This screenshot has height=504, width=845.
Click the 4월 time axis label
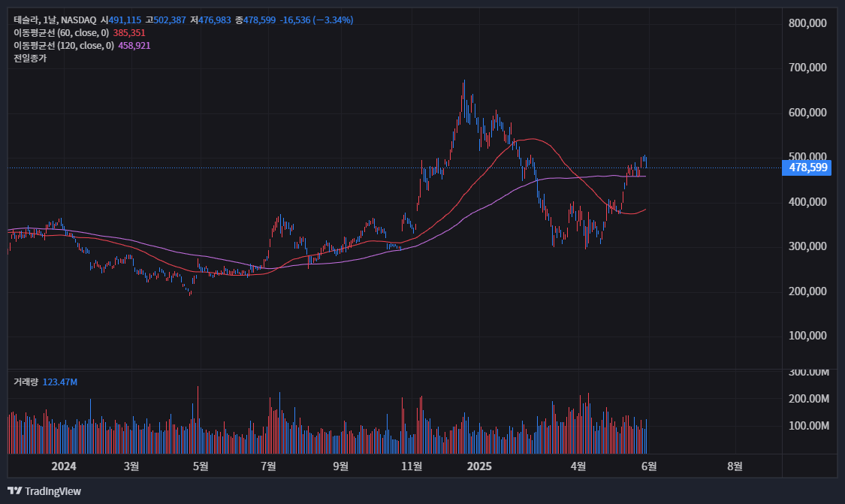[578, 466]
